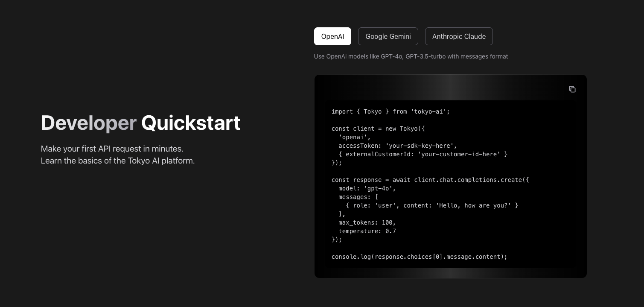644x307 pixels.
Task: Click the 'Learn the basics of the Tokyo AI platform.' text
Action: click(118, 161)
